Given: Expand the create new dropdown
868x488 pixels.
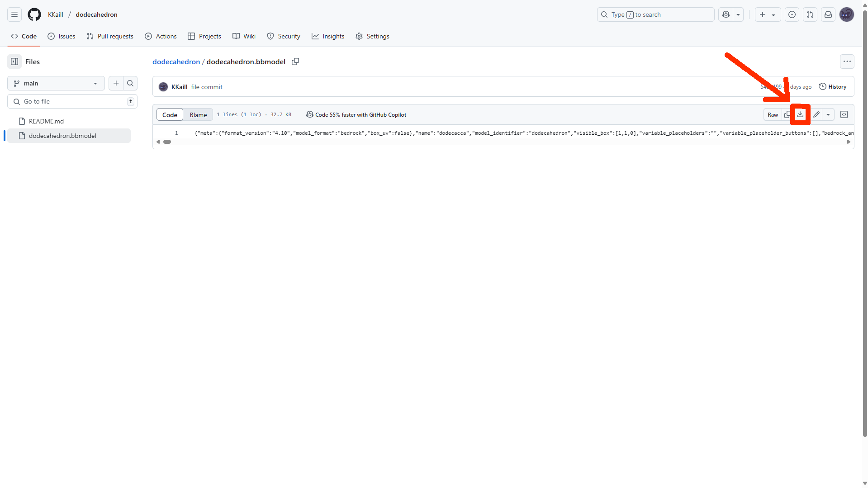Looking at the screenshot, I should click(x=768, y=14).
